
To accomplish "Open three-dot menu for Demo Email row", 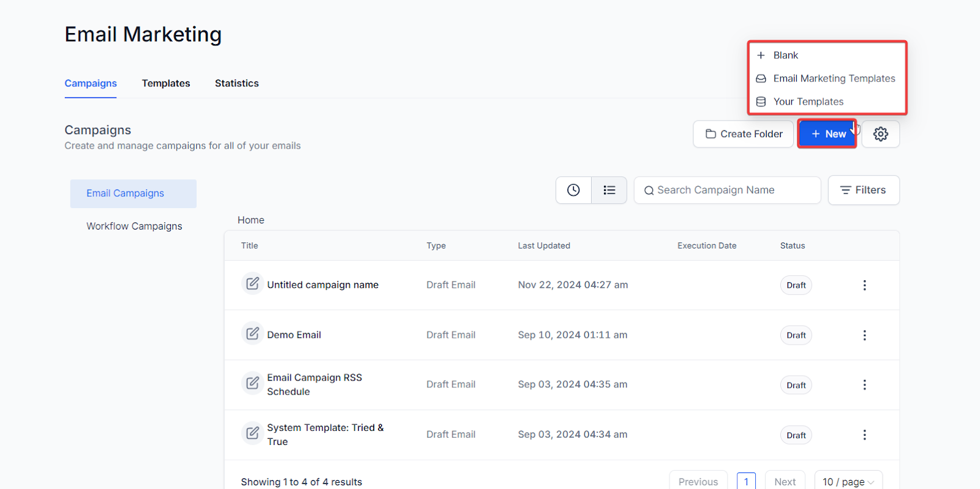I will pos(864,335).
